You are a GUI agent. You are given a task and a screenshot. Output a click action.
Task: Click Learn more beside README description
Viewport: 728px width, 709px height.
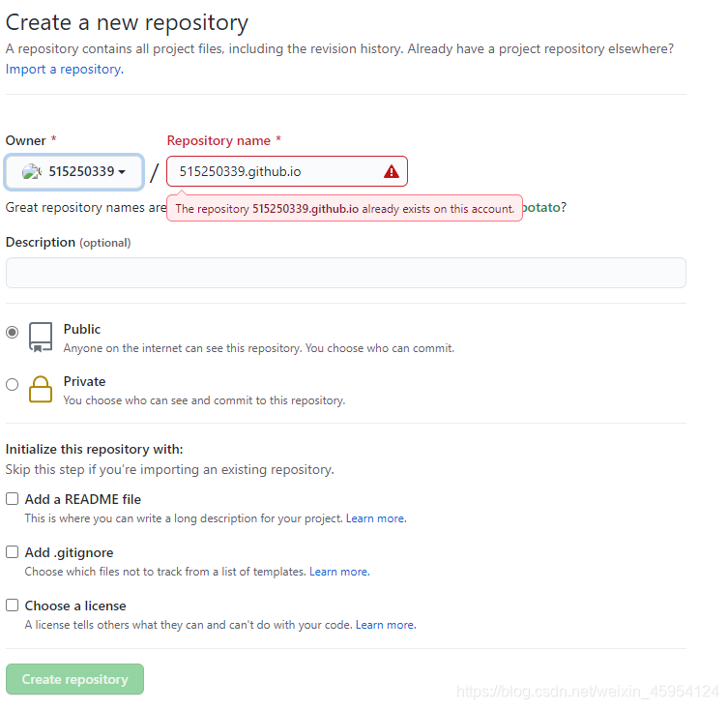375,518
